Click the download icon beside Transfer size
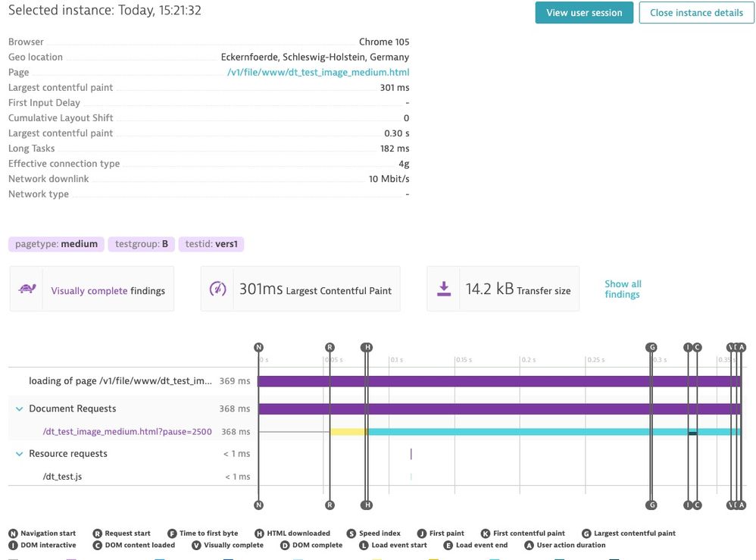Screen dimensions: 756x560 (x=444, y=289)
